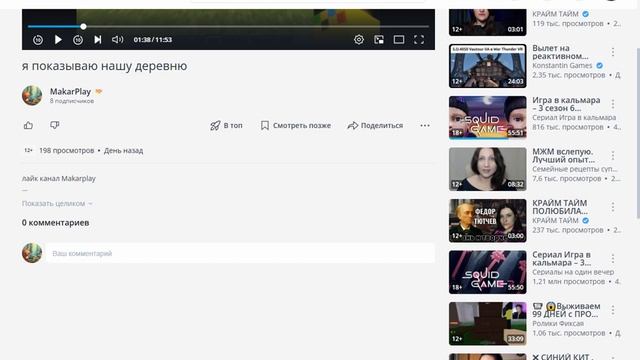Click 'МЖМ вслепую. Лучший опыт' title

click(x=563, y=156)
